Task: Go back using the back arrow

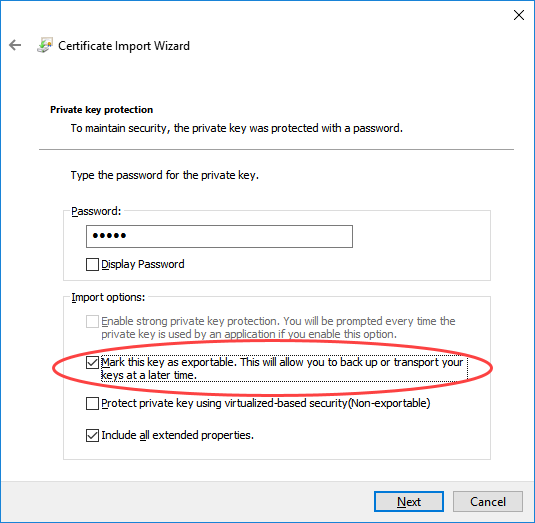Action: [15, 45]
